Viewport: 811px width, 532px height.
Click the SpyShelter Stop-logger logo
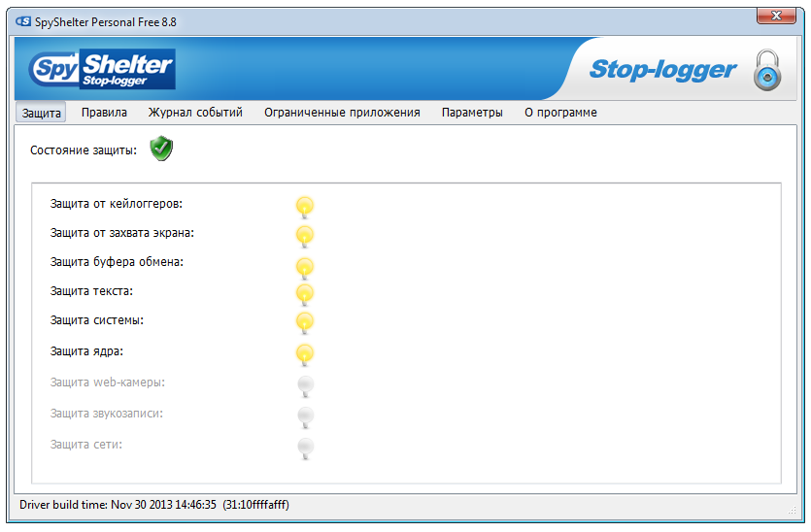click(102, 69)
